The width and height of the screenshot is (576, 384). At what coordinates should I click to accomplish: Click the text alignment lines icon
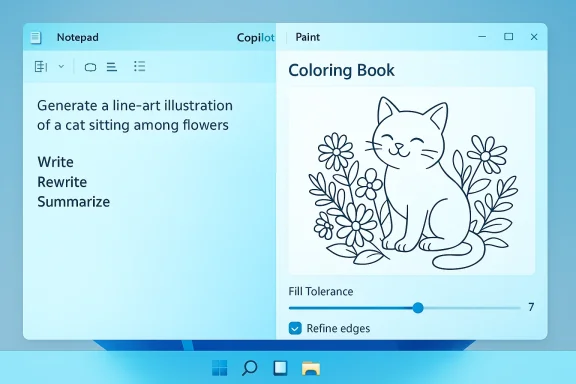click(x=112, y=67)
